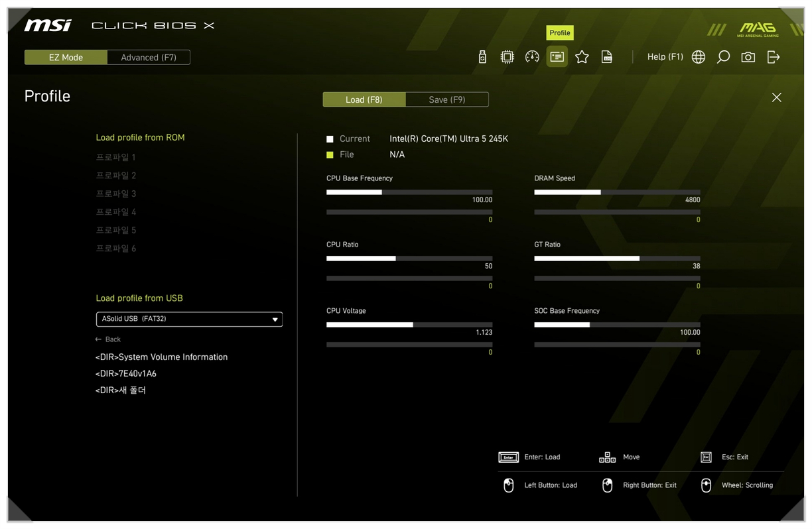Screen dimensions: 812x529
Task: Select the Save (F9) tab
Action: (x=446, y=99)
